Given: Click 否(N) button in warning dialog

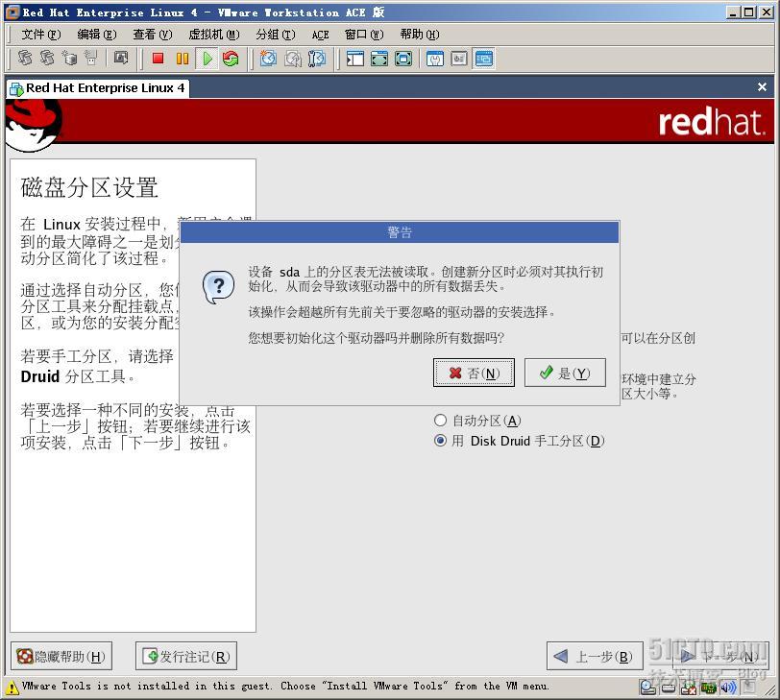Looking at the screenshot, I should tap(474, 373).
